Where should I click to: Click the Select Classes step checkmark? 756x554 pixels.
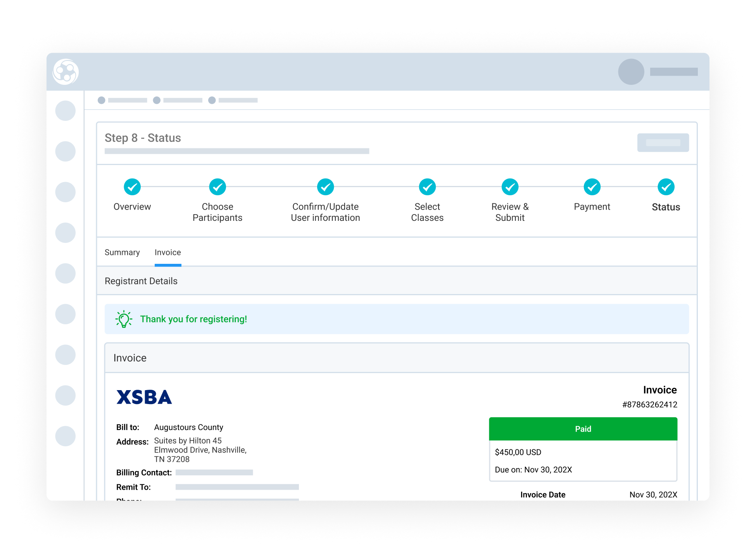coord(427,187)
